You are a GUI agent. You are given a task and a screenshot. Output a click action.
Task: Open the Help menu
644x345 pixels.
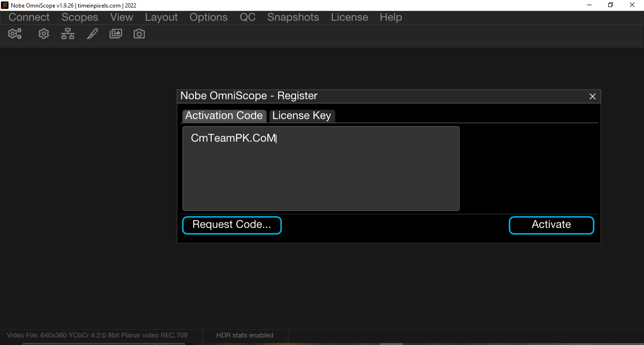(x=391, y=17)
